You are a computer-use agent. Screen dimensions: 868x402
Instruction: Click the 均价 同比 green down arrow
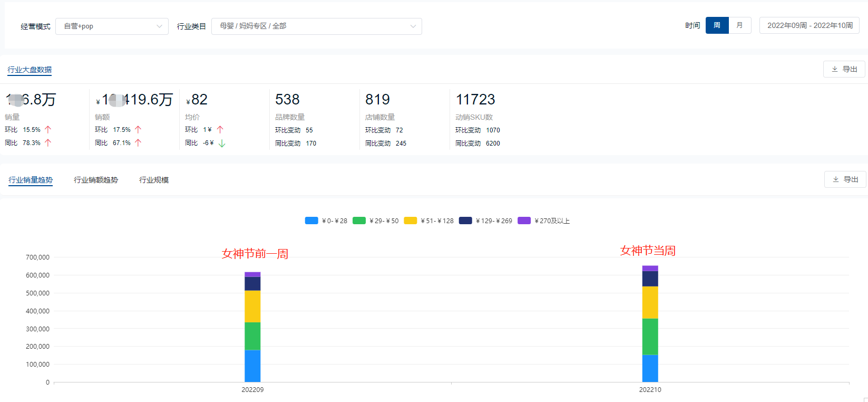tap(222, 143)
